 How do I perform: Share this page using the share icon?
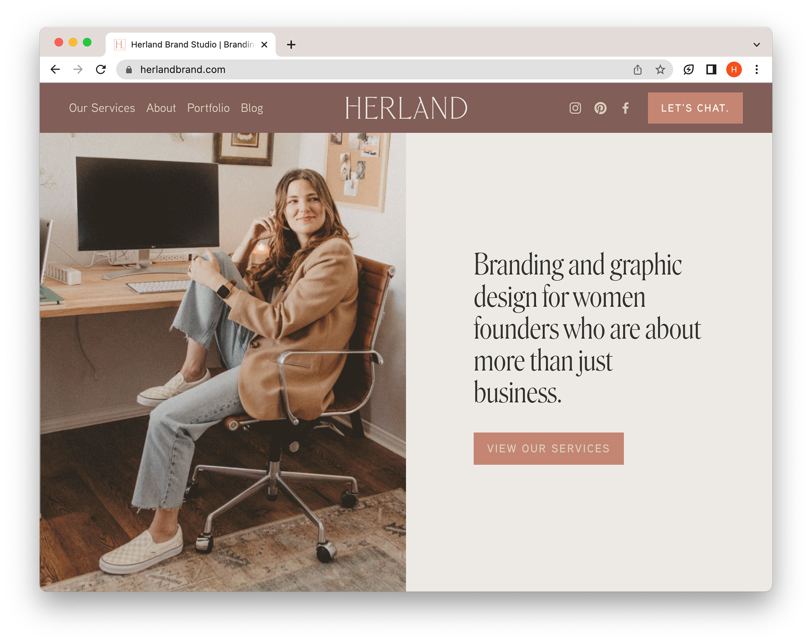pos(637,69)
